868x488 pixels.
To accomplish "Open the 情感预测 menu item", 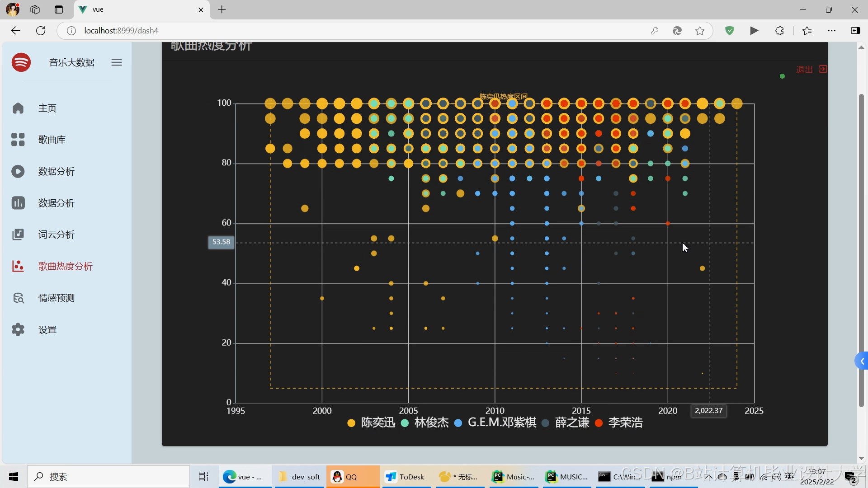I will pyautogui.click(x=57, y=298).
